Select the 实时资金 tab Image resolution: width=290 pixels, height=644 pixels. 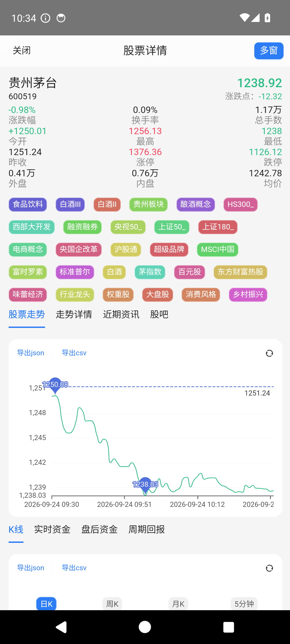coord(52,529)
